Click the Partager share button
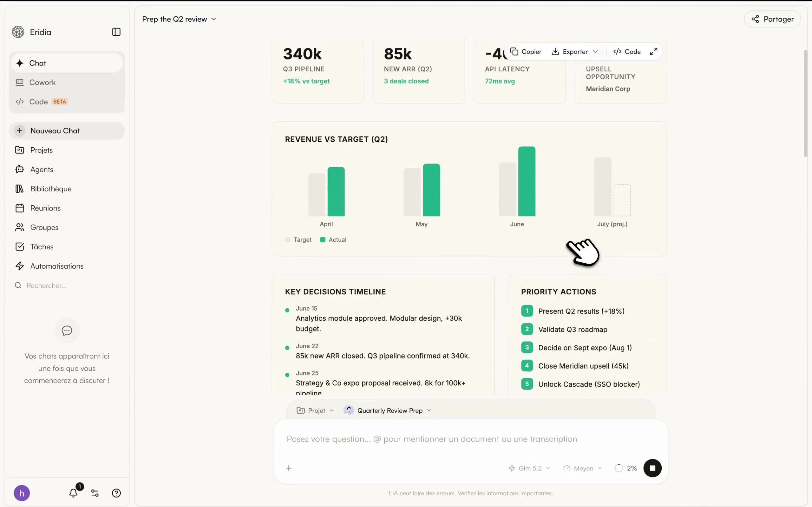The image size is (812, 507). pyautogui.click(x=772, y=19)
